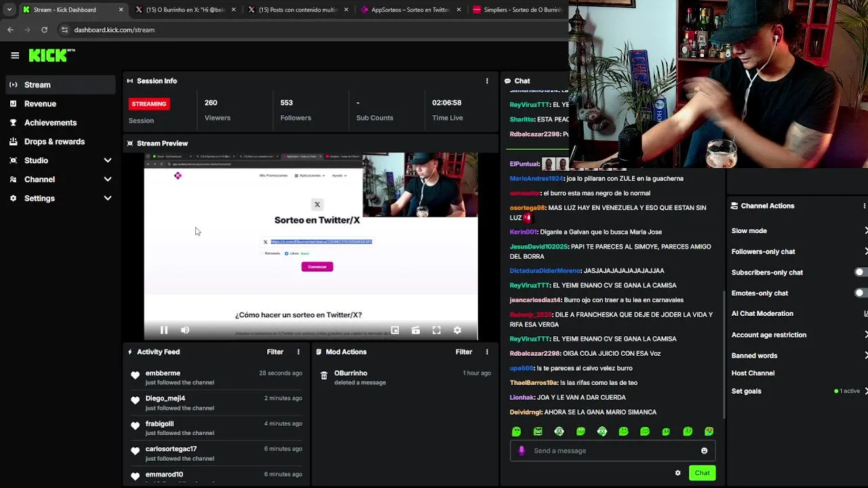Click the username Deividrngl in chat

tap(526, 412)
